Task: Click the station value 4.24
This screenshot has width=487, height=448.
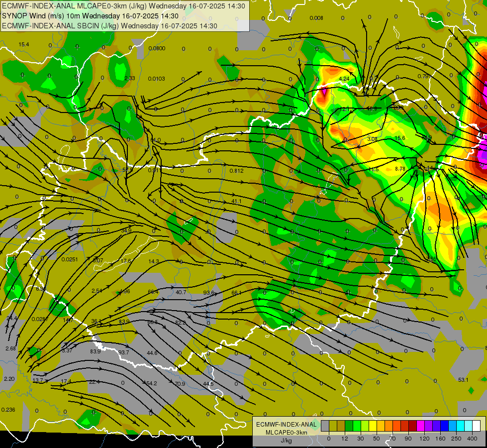Action: [x=344, y=79]
